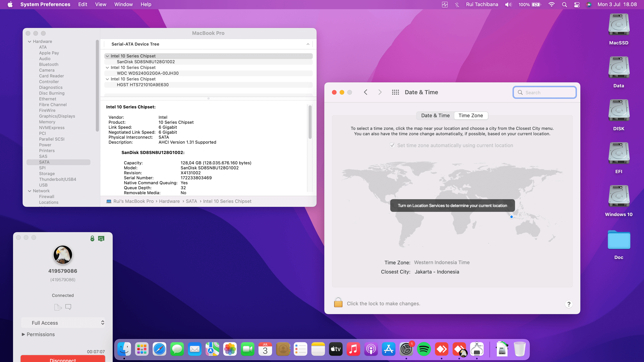
Task: Launch Safari from the Dock
Action: pos(159,349)
